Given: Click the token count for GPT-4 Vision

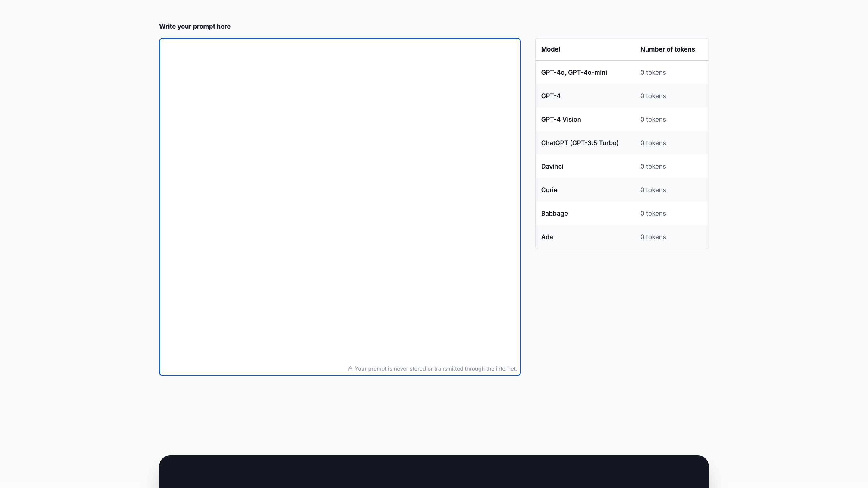Looking at the screenshot, I should pyautogui.click(x=653, y=120).
